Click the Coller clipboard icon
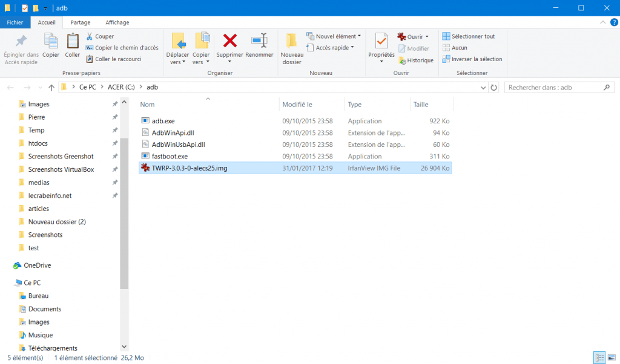The image size is (620, 364). (73, 41)
